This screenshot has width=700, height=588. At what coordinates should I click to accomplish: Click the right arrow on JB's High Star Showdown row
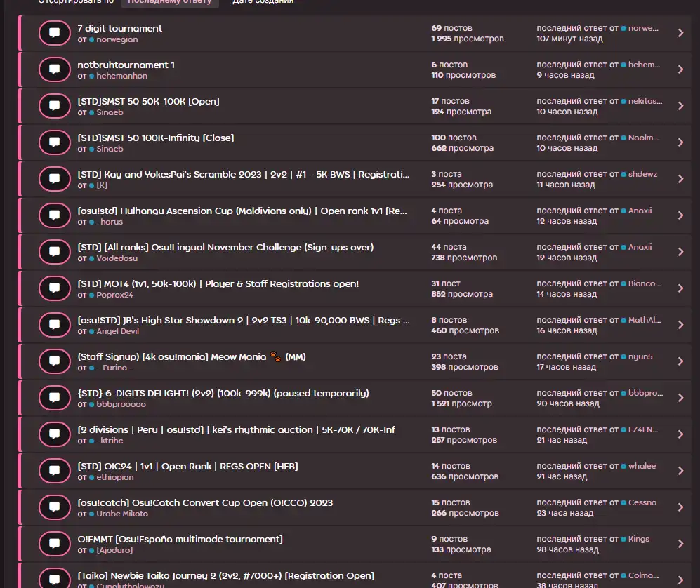[681, 326]
